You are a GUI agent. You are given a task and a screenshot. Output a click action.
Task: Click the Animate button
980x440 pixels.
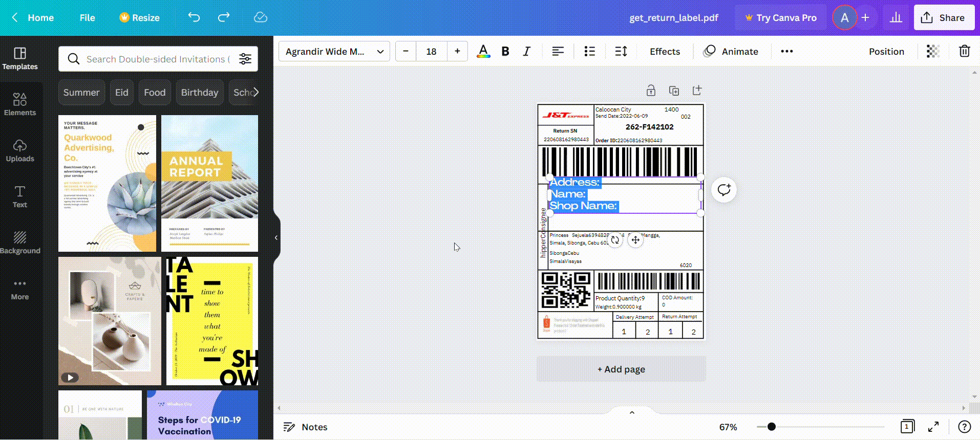click(x=731, y=51)
